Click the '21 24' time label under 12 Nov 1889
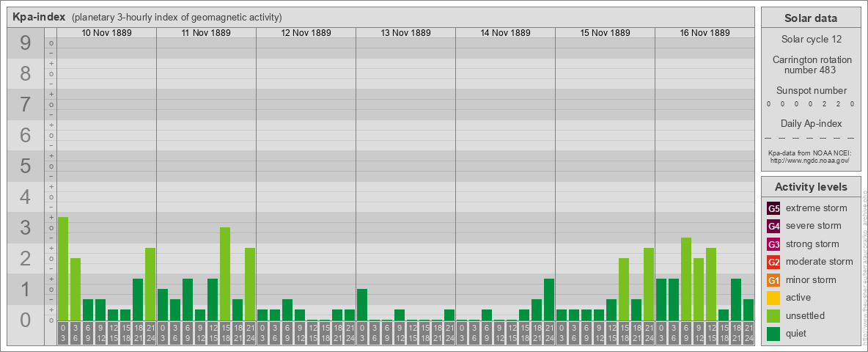This screenshot has width=868, height=352. [x=349, y=333]
